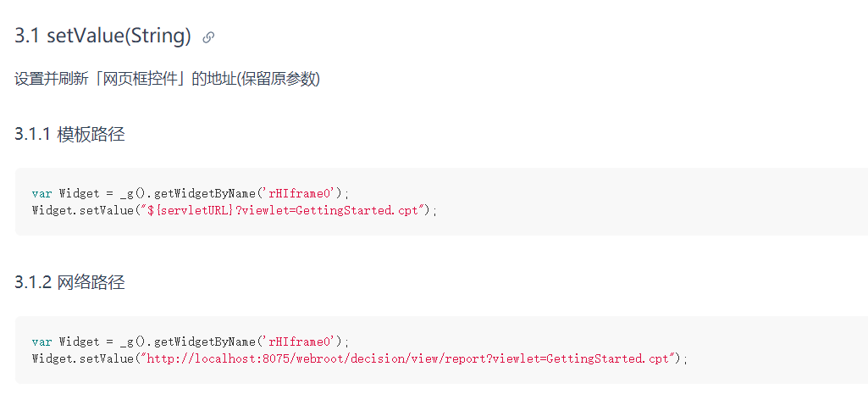Click 'rHIframe0' in the 模板路径 code block

click(300, 193)
